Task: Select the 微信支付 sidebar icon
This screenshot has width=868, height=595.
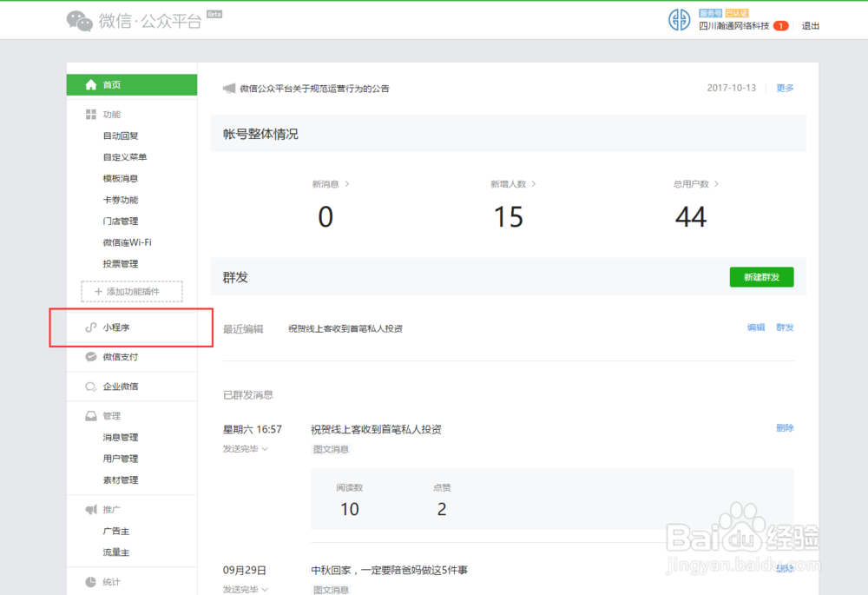Action: (x=90, y=356)
